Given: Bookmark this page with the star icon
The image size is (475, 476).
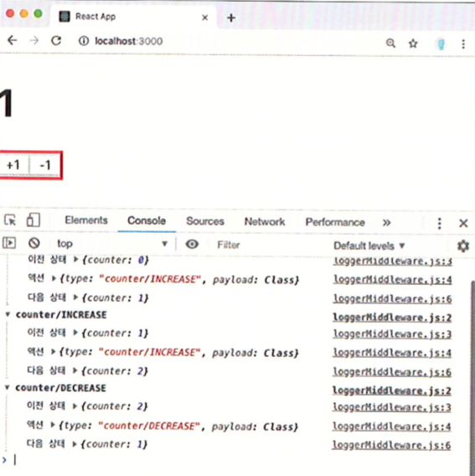Looking at the screenshot, I should (x=413, y=44).
